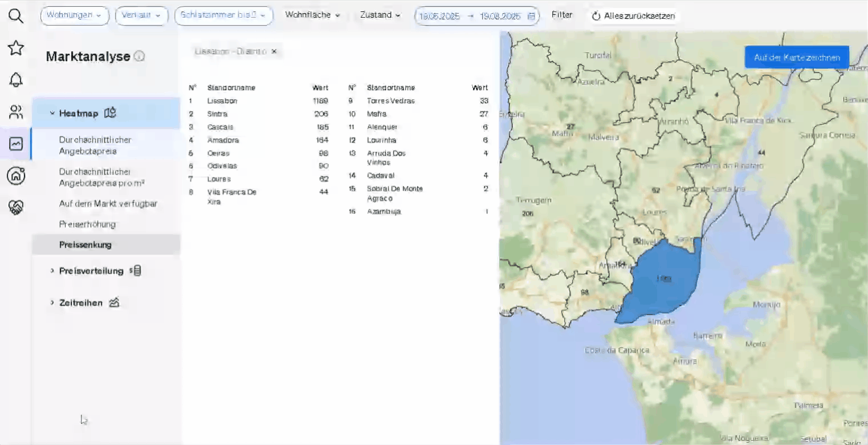Viewport: 868px width, 445px height.
Task: Click the handshake icon in sidebar
Action: click(x=16, y=208)
